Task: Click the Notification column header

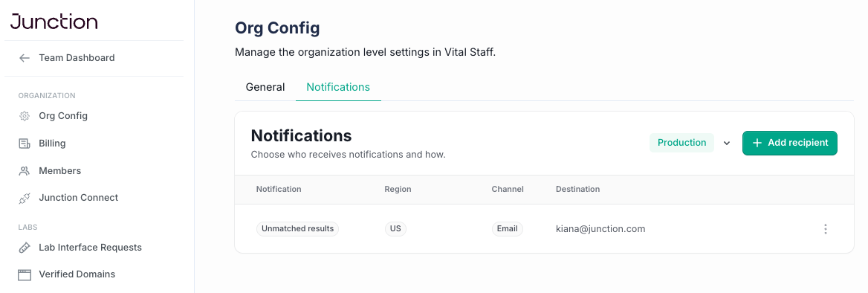Action: [x=279, y=190]
